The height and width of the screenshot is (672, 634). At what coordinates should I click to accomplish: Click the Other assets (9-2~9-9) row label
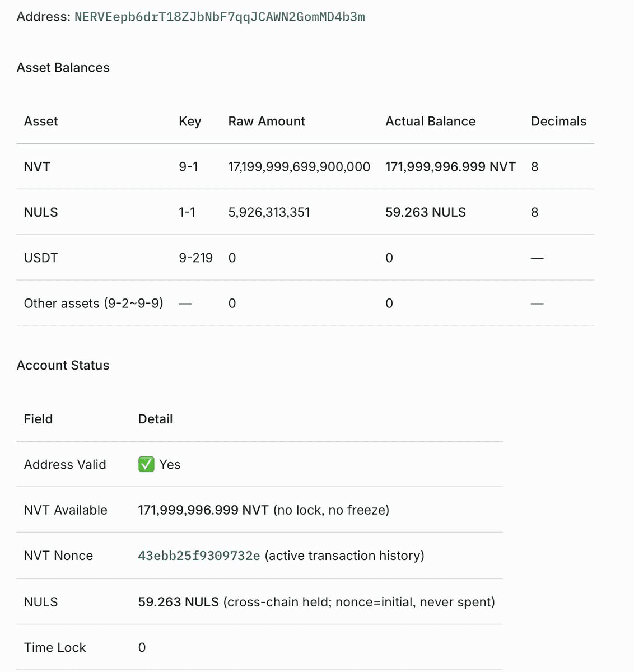point(94,303)
